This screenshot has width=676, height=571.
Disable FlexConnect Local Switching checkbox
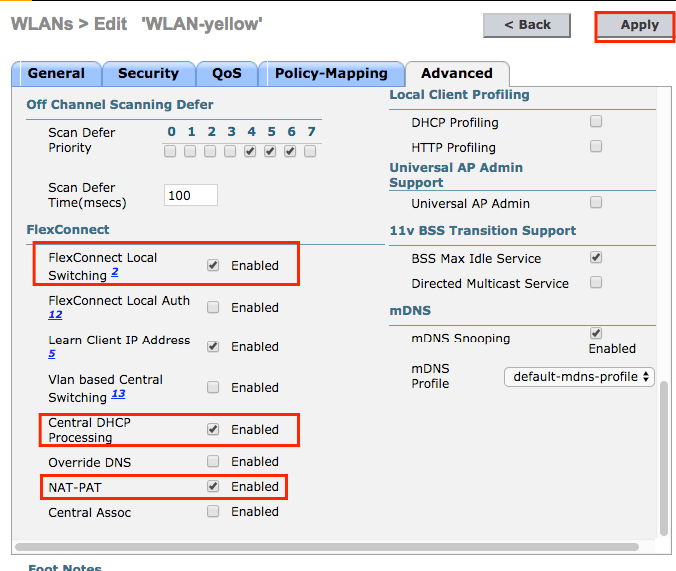pyautogui.click(x=213, y=265)
